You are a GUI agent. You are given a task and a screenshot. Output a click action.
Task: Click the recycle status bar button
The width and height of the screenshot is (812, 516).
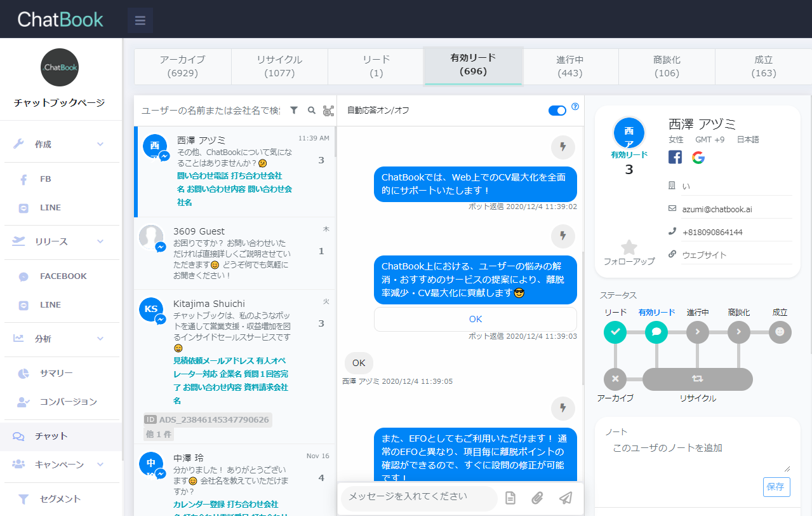tap(698, 379)
